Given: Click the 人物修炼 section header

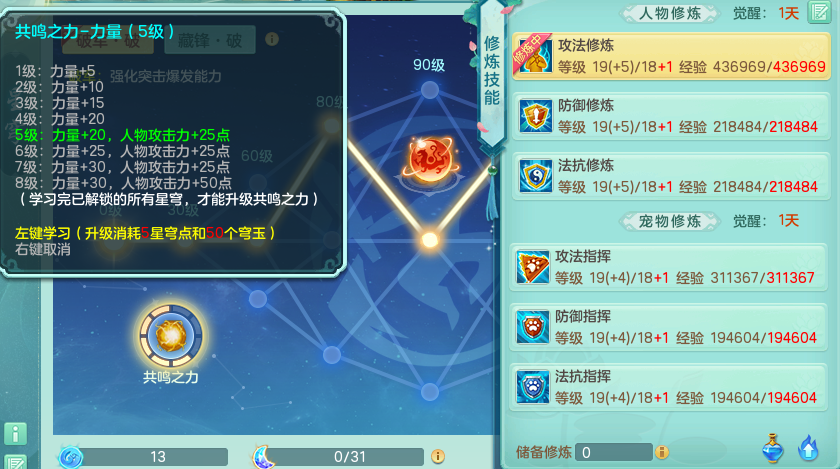Looking at the screenshot, I should 670,13.
